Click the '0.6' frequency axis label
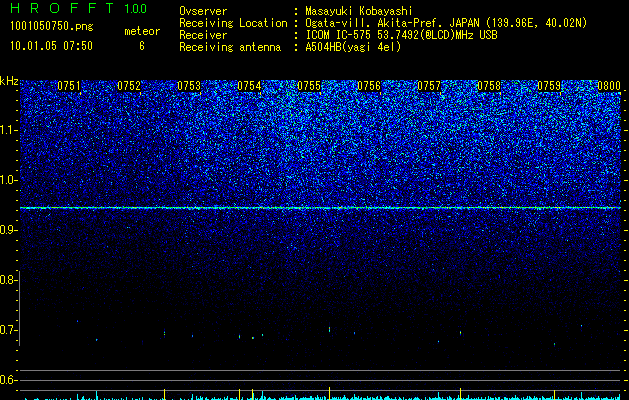Image resolution: width=629 pixels, height=400 pixels. [x=6, y=380]
